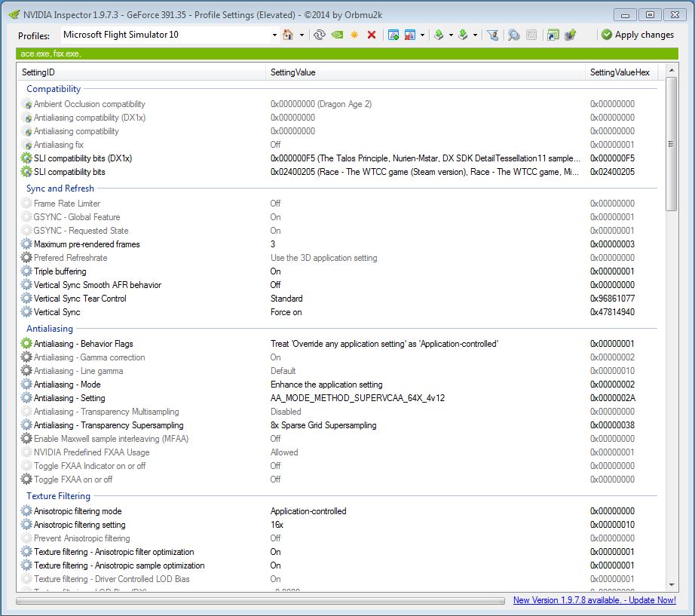The image size is (695, 616).
Task: Click the green NVIDIA restore defaults icon
Action: click(337, 35)
